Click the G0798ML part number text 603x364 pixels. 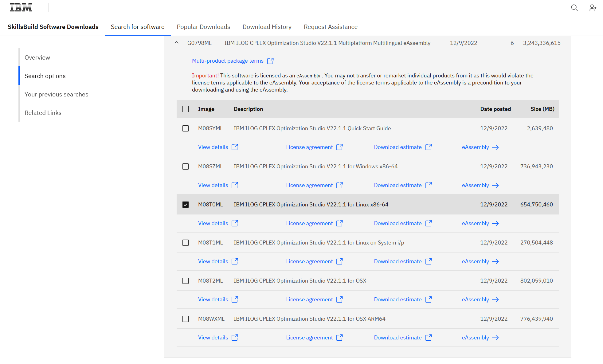[x=199, y=43]
